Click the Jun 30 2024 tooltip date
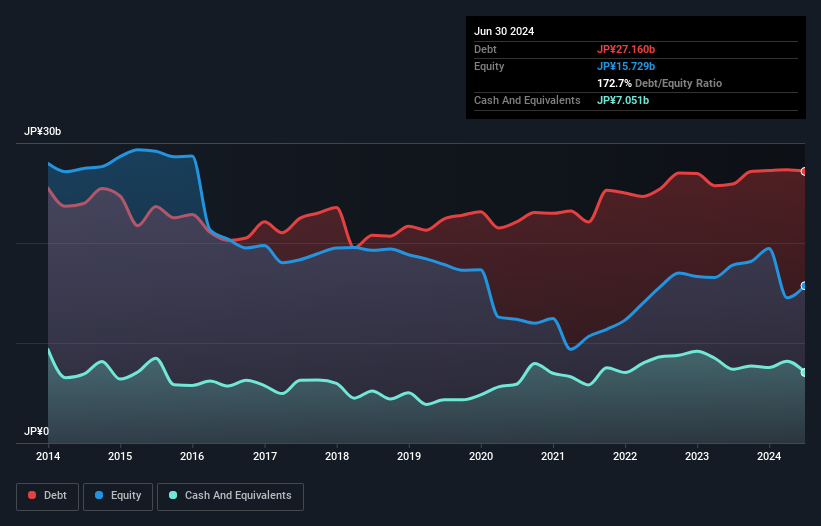This screenshot has height=526, width=821. click(504, 31)
